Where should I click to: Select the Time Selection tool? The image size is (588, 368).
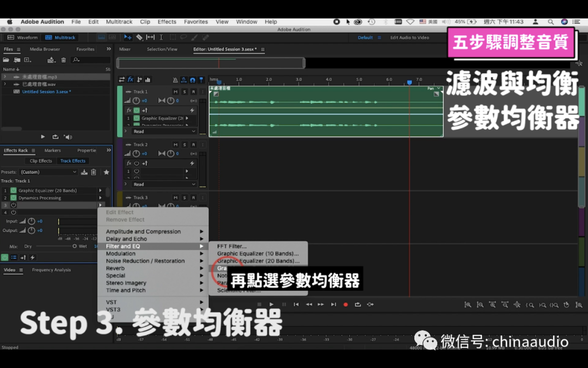tap(161, 38)
